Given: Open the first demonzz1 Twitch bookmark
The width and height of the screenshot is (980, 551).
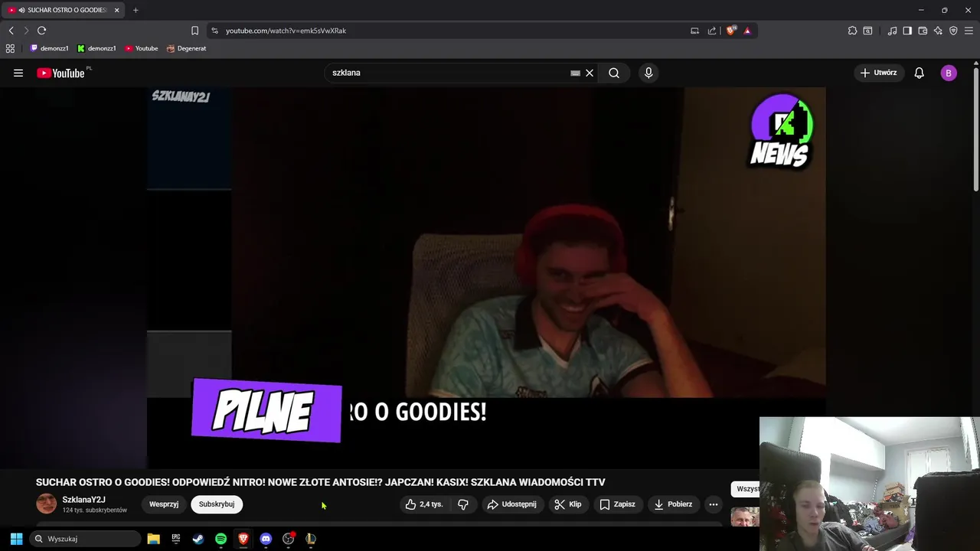Looking at the screenshot, I should [49, 48].
